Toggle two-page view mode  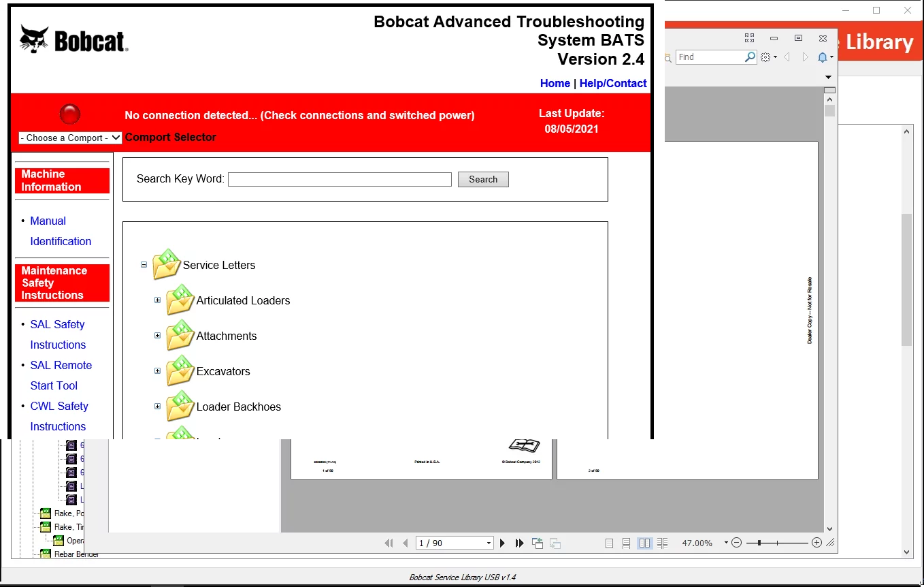coord(644,543)
